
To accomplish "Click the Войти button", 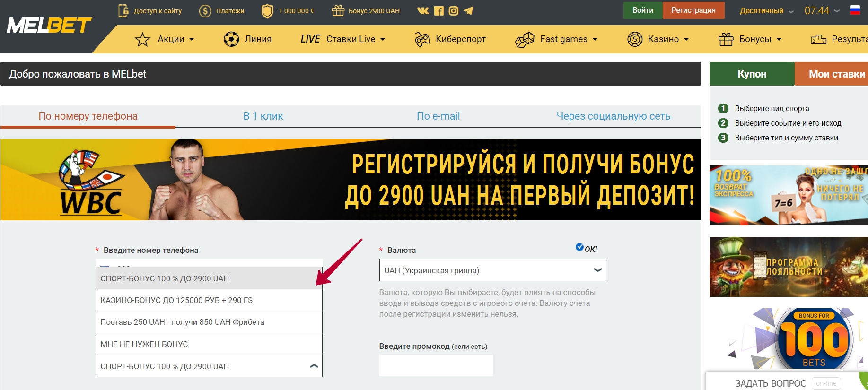I will 643,10.
